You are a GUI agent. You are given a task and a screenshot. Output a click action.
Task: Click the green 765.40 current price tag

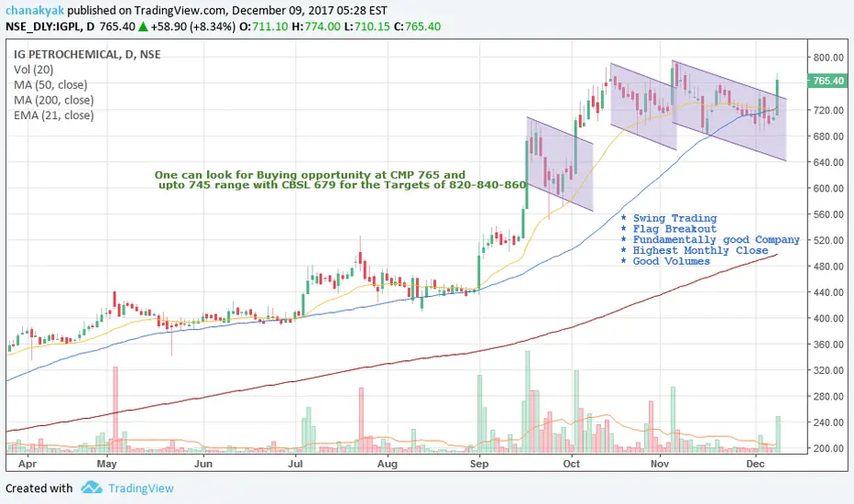coord(827,81)
